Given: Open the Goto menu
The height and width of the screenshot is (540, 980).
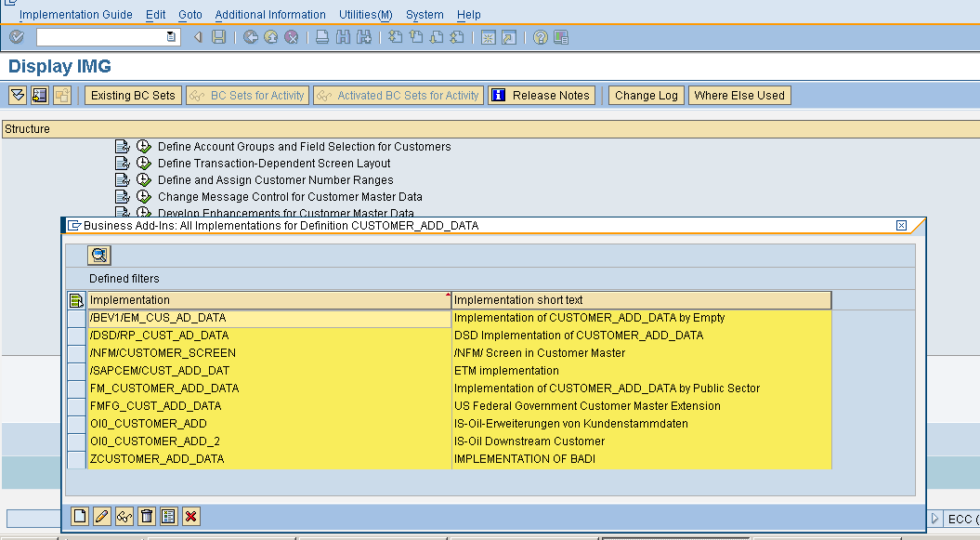Looking at the screenshot, I should tap(189, 14).
